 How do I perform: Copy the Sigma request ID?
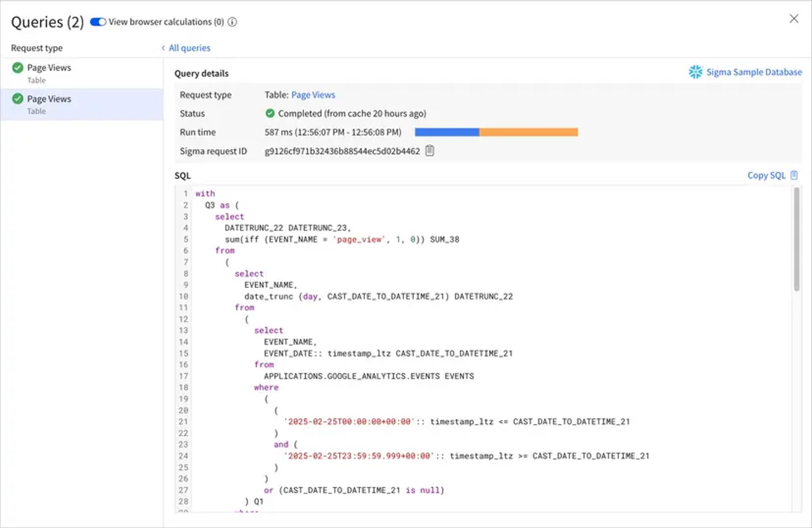pyautogui.click(x=430, y=151)
